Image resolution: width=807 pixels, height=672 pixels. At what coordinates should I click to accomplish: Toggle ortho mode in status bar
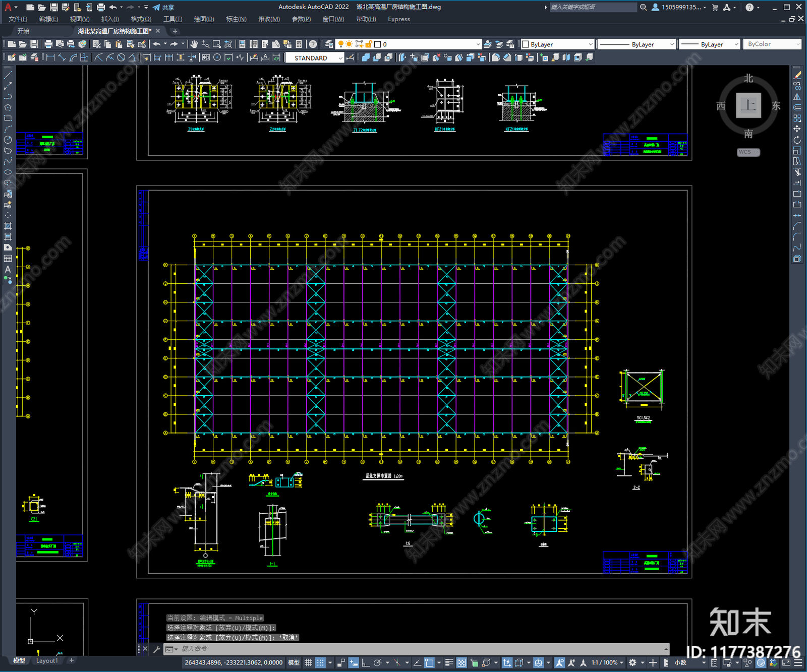[x=365, y=662]
